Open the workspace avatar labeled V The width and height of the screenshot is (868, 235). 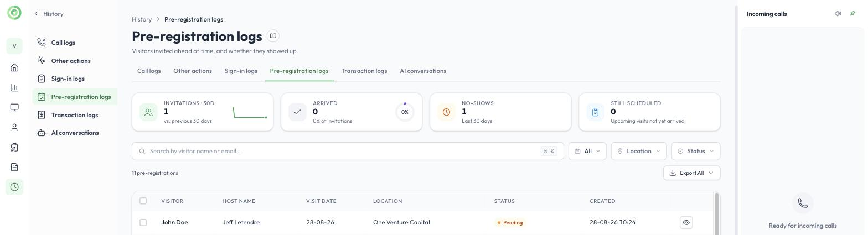[14, 46]
